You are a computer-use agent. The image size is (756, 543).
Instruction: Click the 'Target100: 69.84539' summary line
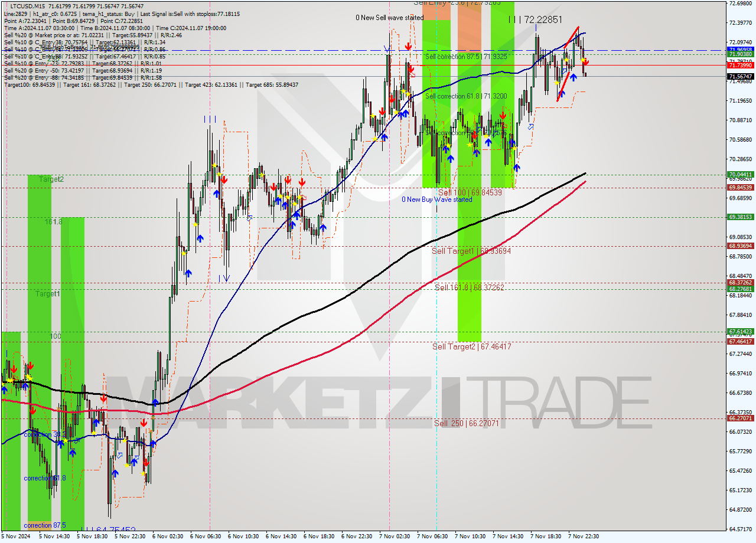pos(151,85)
